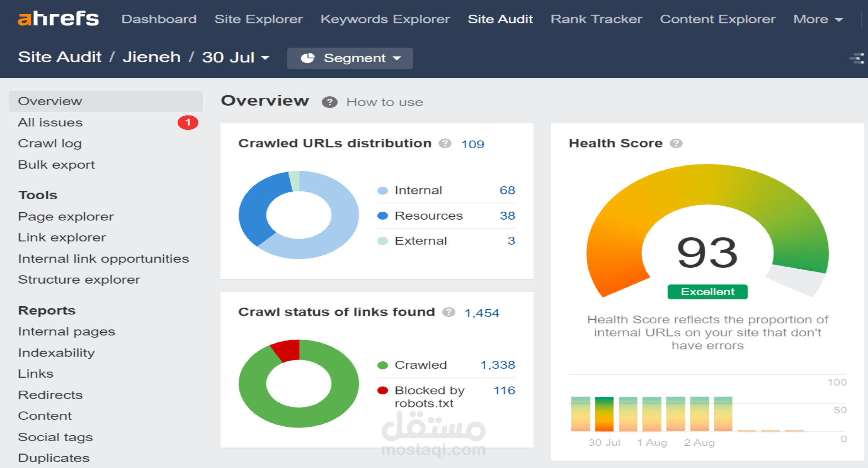Select the highlighted 30 Jul health score bar

click(604, 414)
